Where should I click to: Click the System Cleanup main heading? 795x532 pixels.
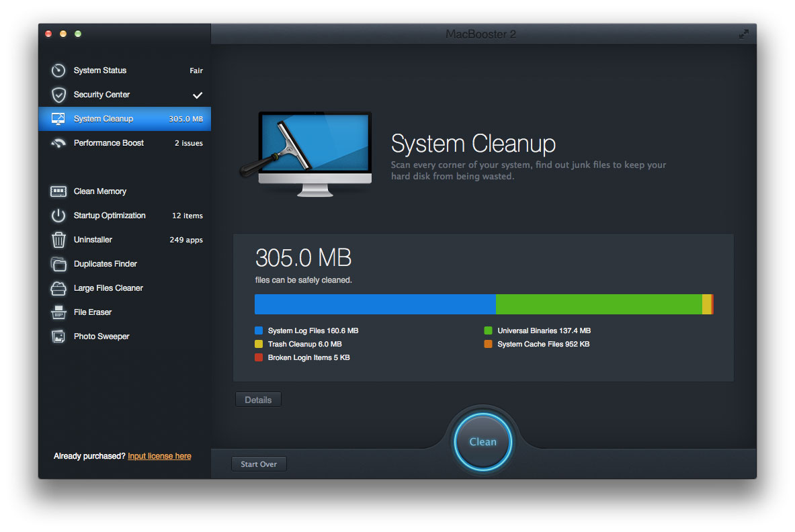point(473,143)
